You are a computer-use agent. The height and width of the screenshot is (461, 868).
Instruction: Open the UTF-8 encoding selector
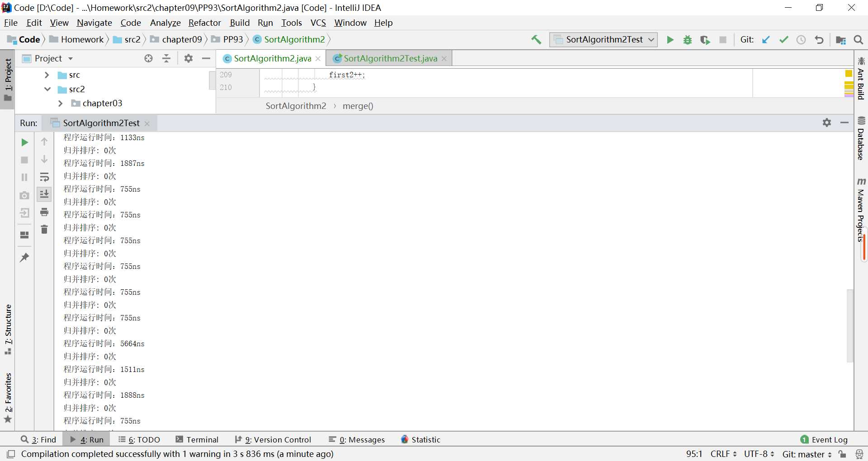tap(759, 454)
